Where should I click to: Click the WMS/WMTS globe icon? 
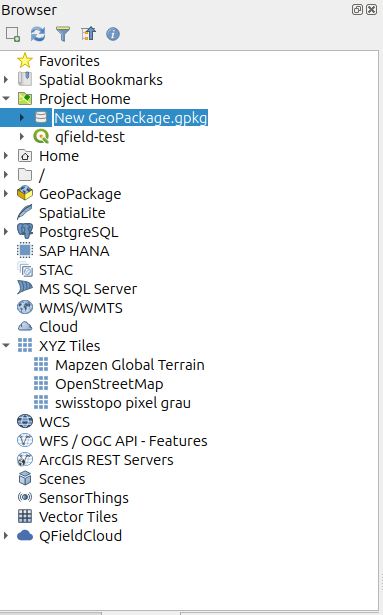pos(25,308)
